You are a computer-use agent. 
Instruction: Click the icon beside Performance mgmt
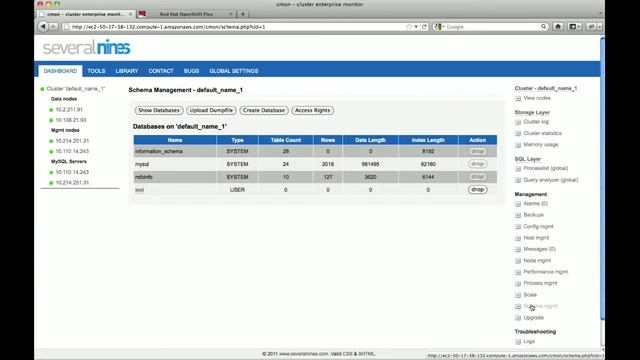tap(518, 272)
